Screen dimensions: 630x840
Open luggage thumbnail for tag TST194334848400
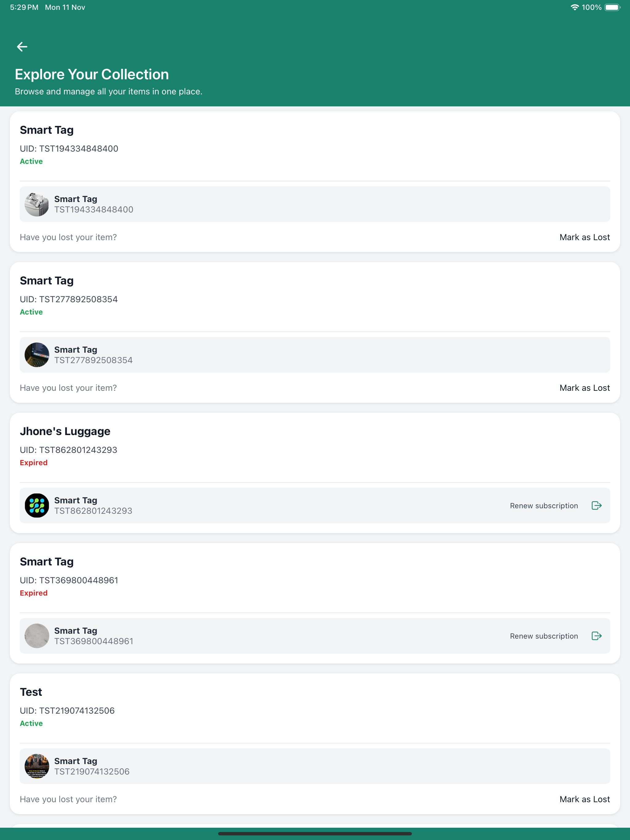[x=37, y=204]
